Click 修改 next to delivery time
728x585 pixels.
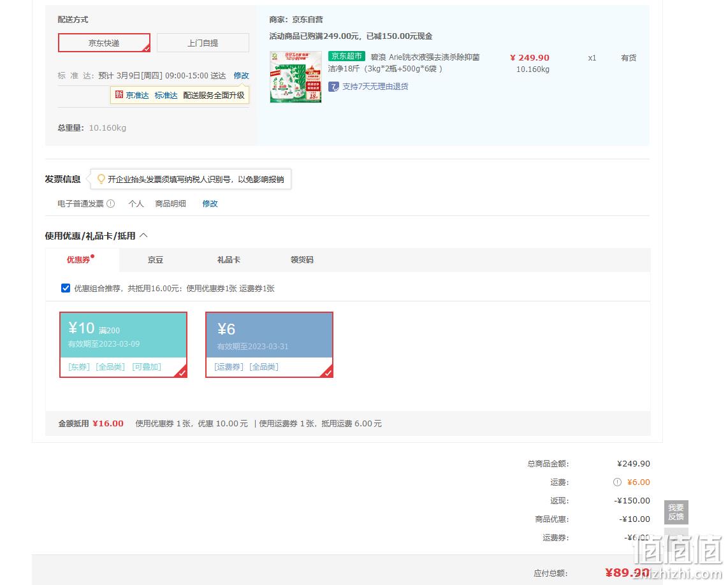[242, 76]
